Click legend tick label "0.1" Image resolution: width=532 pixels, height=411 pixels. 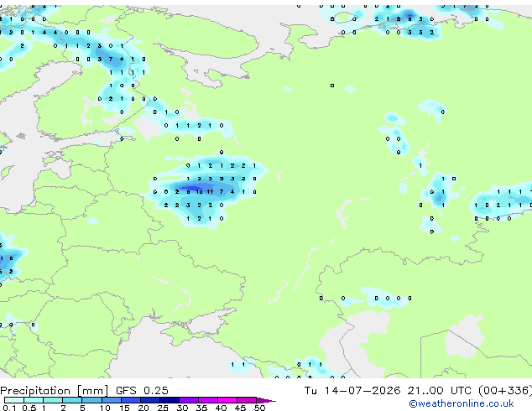[x=9, y=408]
